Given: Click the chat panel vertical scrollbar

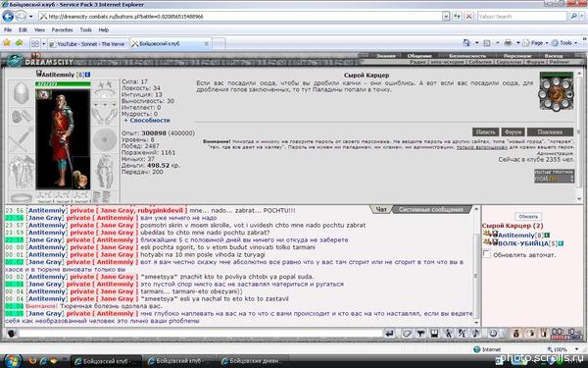Looking at the screenshot, I should pyautogui.click(x=476, y=265).
